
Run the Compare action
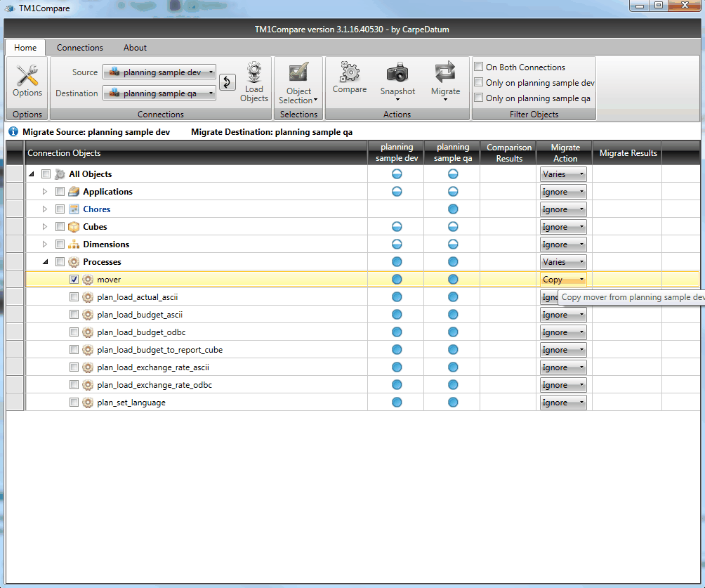[350, 72]
